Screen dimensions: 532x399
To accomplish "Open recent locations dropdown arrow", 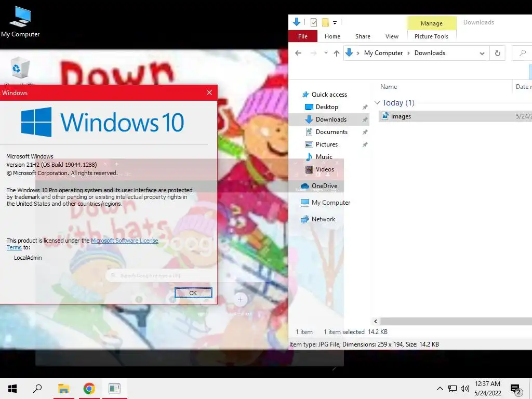I will 326,53.
